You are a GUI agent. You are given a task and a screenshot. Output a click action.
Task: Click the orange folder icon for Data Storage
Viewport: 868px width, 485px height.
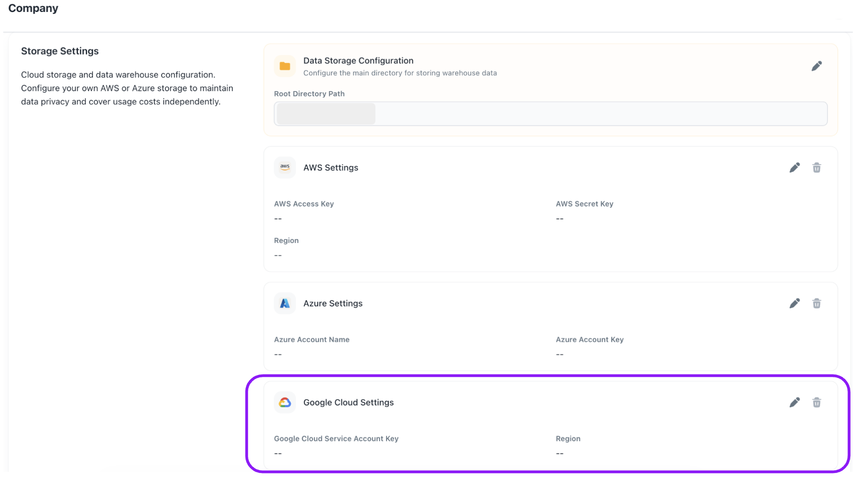pyautogui.click(x=285, y=66)
